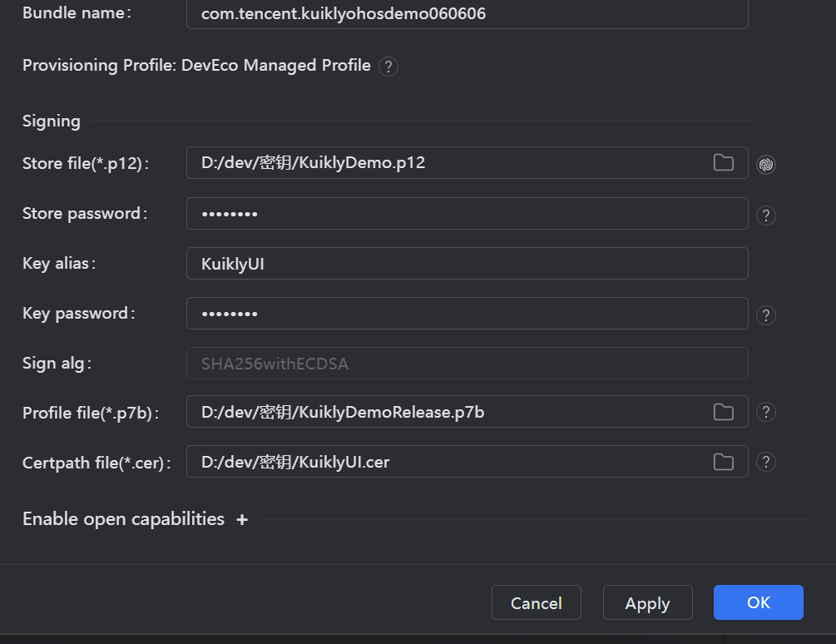The image size is (836, 644).
Task: Open help icon for Key password
Action: 765,315
